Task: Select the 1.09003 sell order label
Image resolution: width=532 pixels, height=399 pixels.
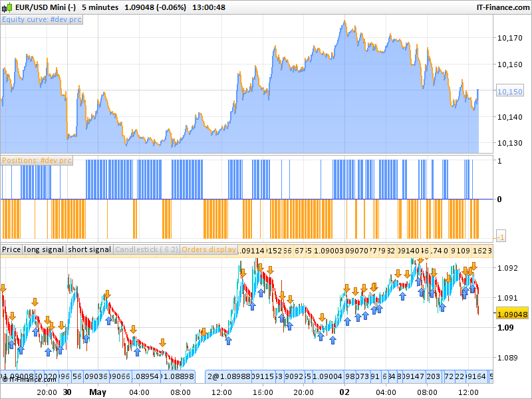Action: coord(329,251)
